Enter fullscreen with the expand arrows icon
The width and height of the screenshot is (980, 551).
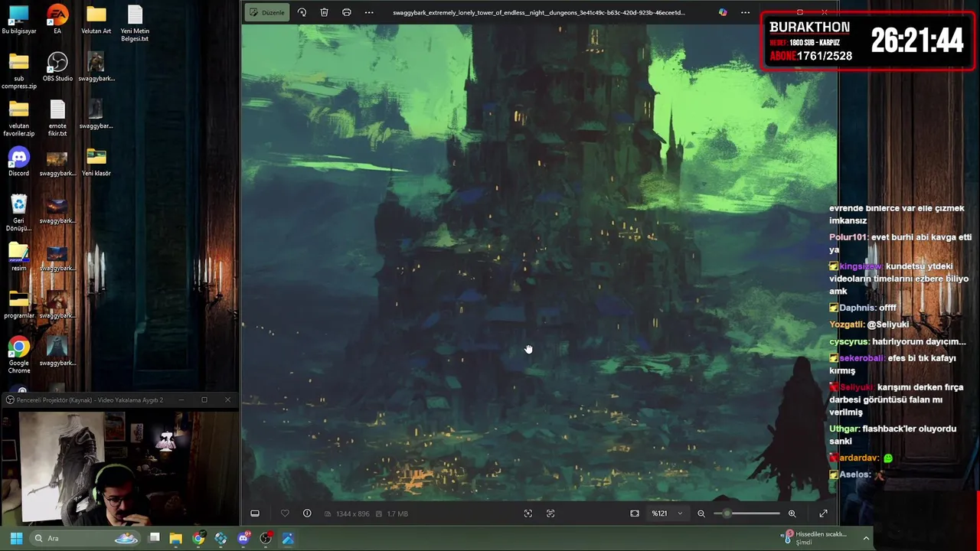pyautogui.click(x=823, y=514)
